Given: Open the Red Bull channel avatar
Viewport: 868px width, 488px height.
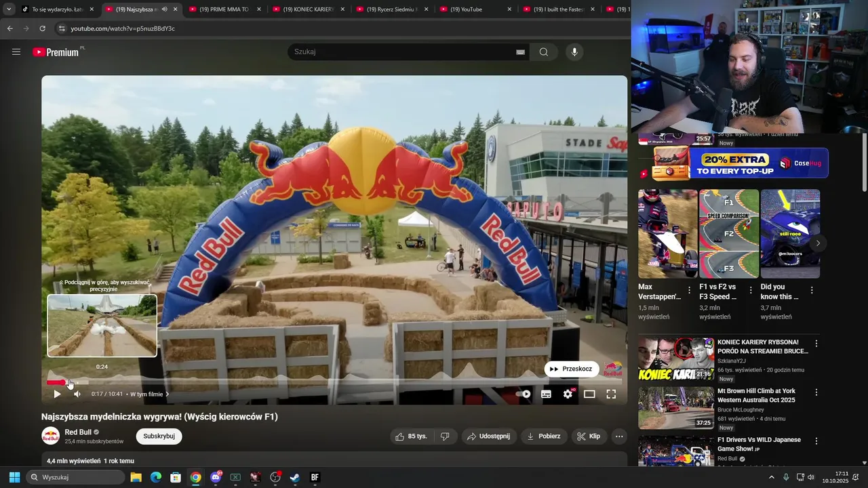Looking at the screenshot, I should (51, 436).
